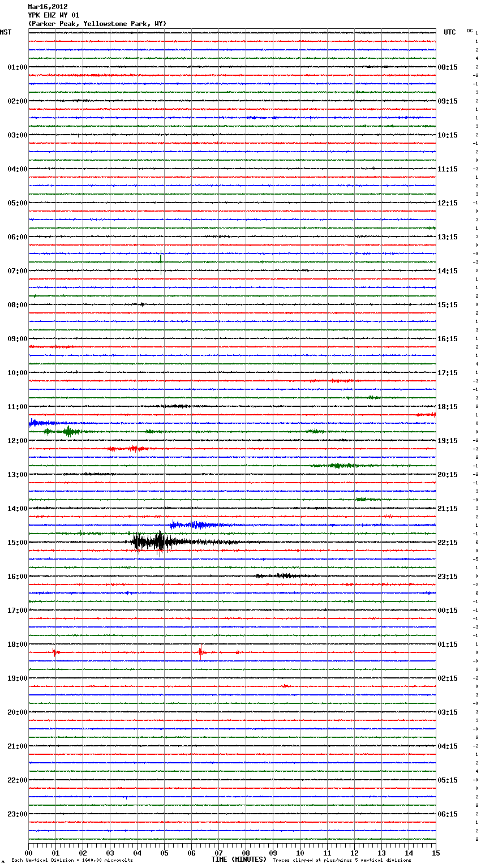Click the "(Parker Peak, Yellowstone Park, WY)" title

(97, 24)
